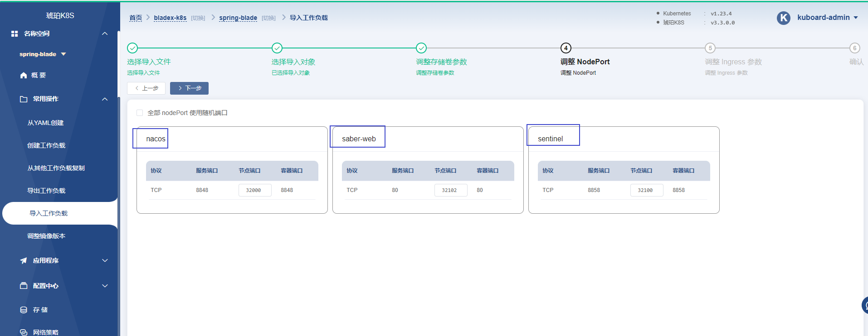Click the 上一步 previous step button
Viewport: 868px width, 336px height.
tap(146, 88)
